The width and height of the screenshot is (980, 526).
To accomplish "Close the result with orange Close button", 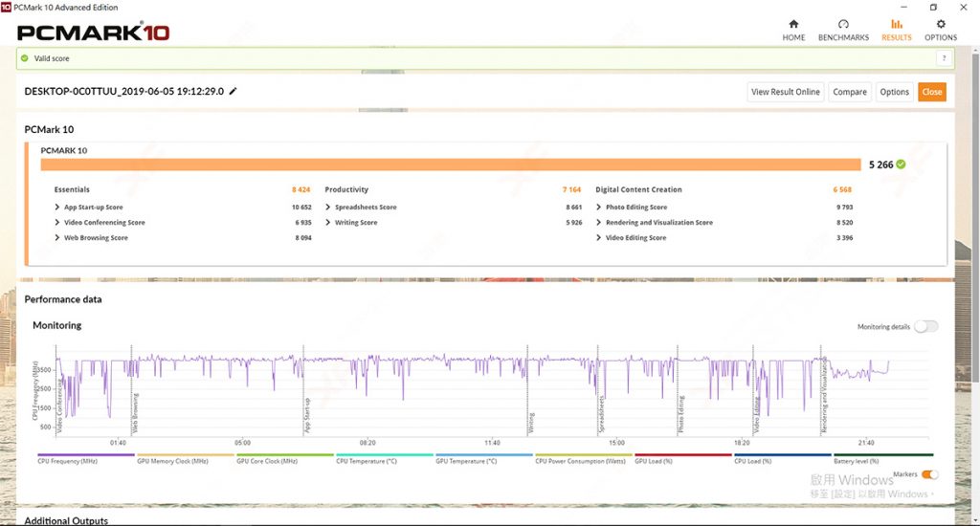I will [x=931, y=92].
